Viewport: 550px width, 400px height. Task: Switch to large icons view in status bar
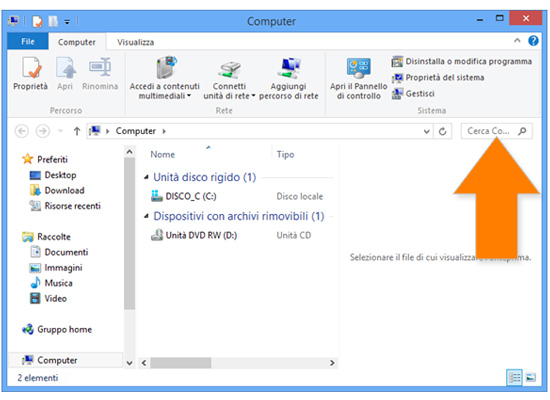point(531,378)
